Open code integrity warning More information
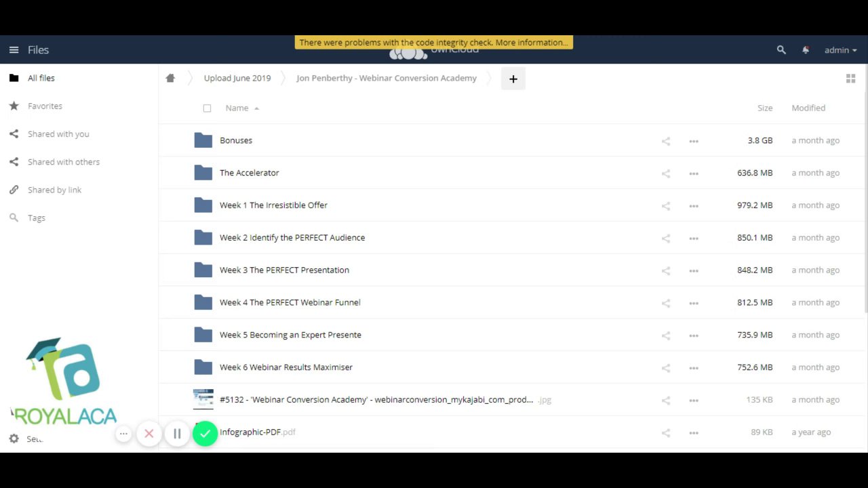Screen dimensions: 868x488 [532, 42]
